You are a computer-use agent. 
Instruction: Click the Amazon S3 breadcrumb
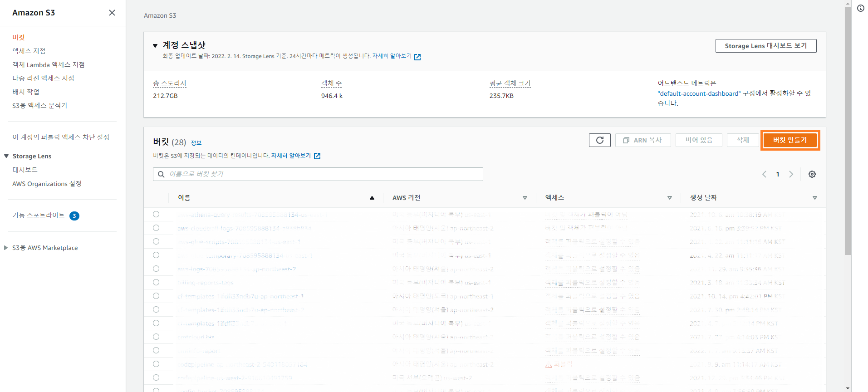coord(160,16)
